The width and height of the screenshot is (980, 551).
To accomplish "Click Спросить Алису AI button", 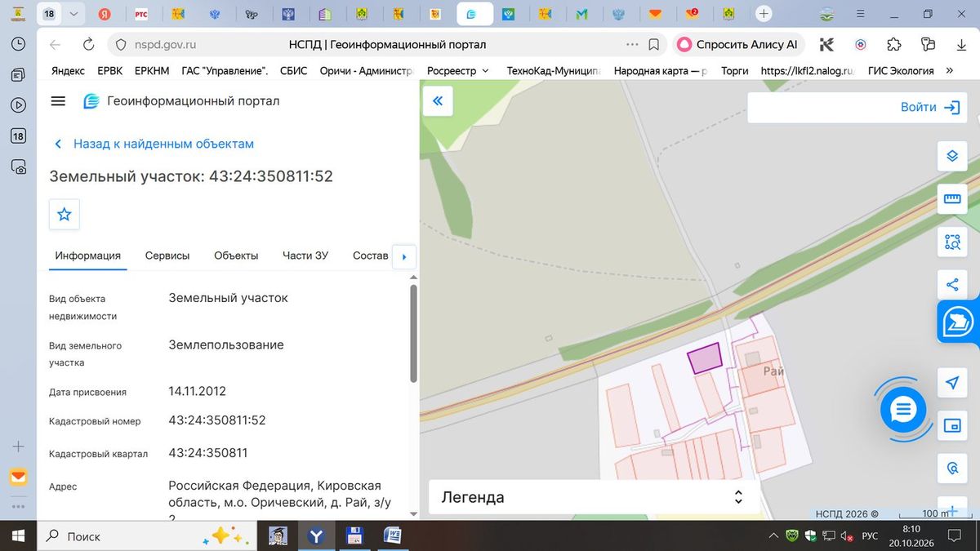I will click(x=738, y=45).
